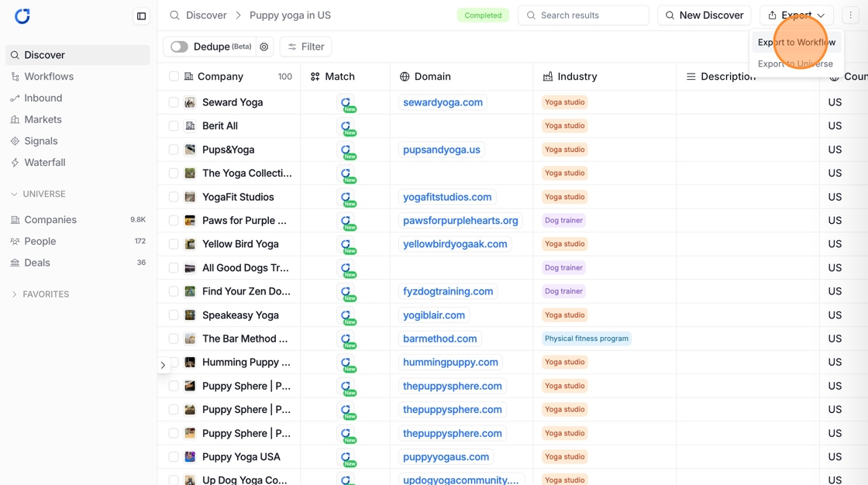Open sewardyoga.com domain link
Viewport: 868px width, 485px height.
pyautogui.click(x=443, y=102)
